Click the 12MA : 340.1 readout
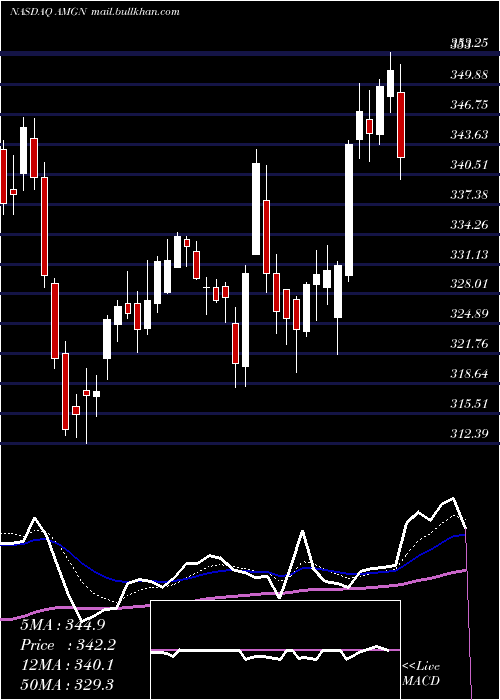Viewport: 500px width, 700px height. (67, 665)
